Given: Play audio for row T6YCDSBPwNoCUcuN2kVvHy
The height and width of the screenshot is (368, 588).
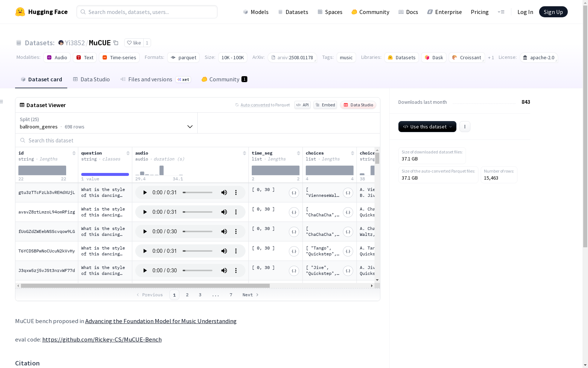Looking at the screenshot, I should (145, 251).
